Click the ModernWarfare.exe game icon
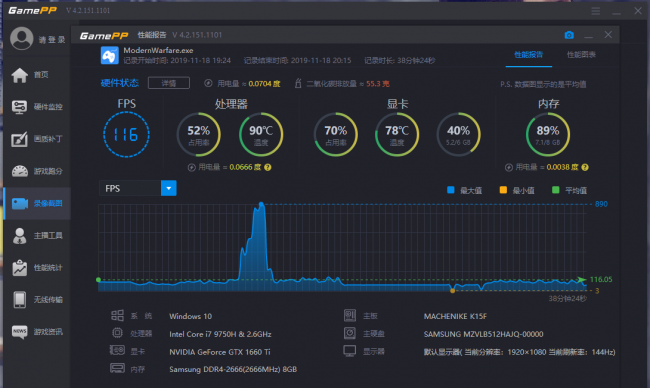 pos(109,56)
